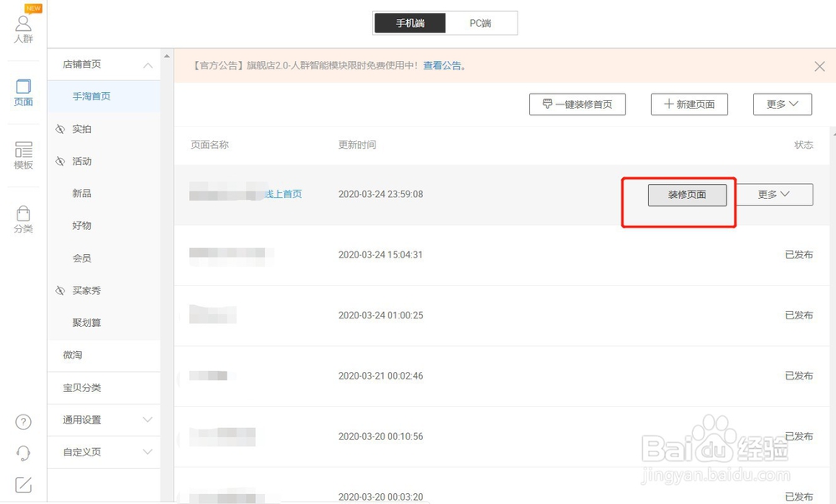Toggle visibility of 活动 page
The height and width of the screenshot is (504, 836).
pos(60,161)
